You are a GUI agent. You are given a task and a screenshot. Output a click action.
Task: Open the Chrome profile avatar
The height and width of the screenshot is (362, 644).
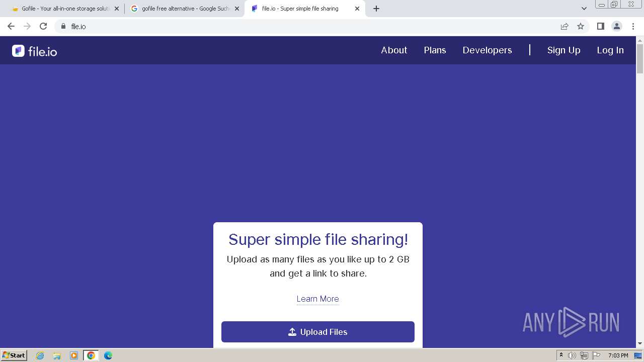[616, 26]
